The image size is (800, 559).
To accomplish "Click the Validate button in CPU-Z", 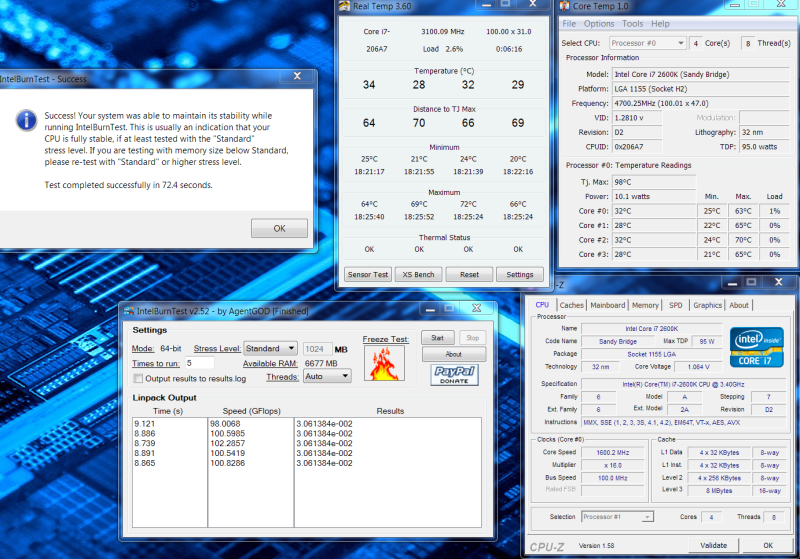I will pyautogui.click(x=713, y=545).
